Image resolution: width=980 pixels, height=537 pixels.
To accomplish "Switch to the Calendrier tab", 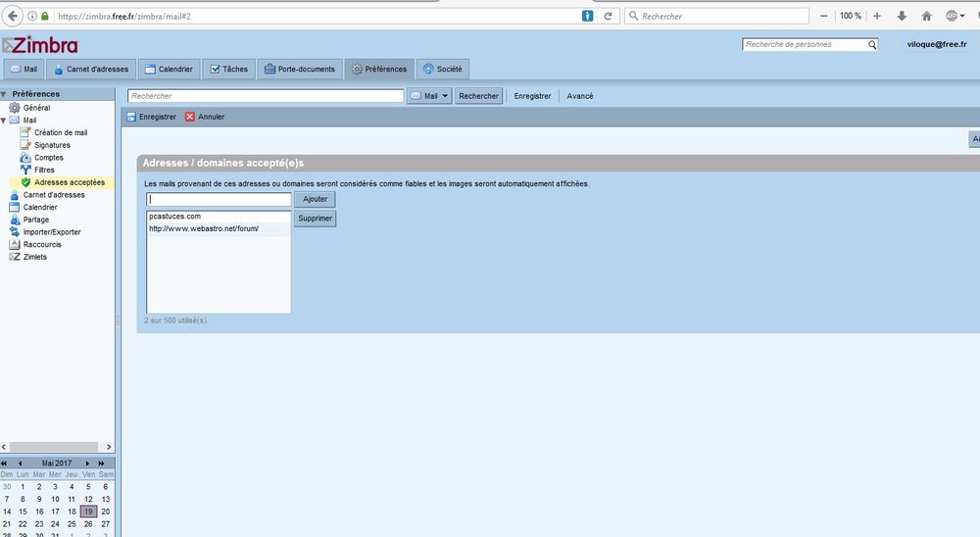I will (169, 69).
